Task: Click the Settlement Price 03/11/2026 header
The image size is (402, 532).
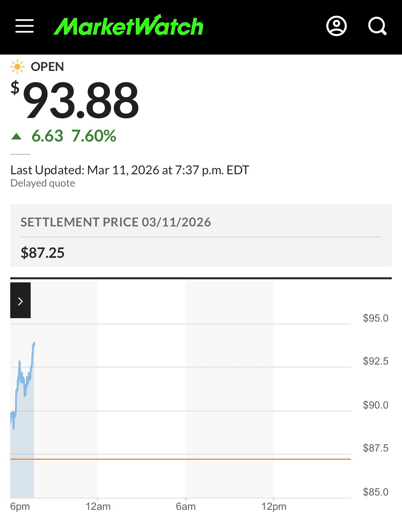Action: click(x=116, y=222)
